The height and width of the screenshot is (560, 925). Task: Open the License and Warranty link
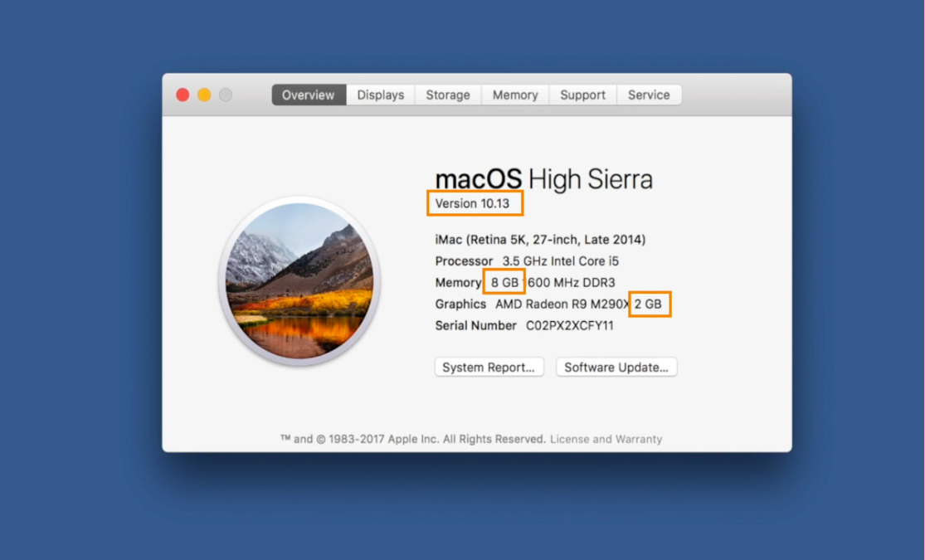pyautogui.click(x=606, y=439)
